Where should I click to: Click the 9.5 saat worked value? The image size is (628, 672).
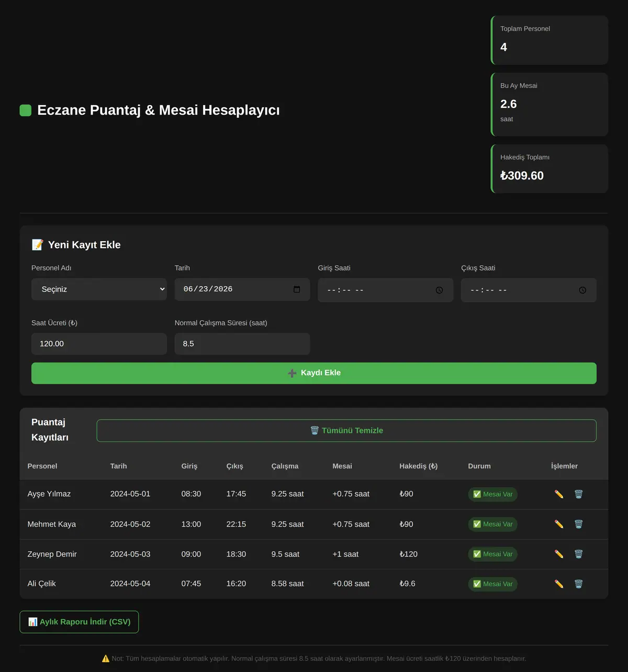point(285,554)
